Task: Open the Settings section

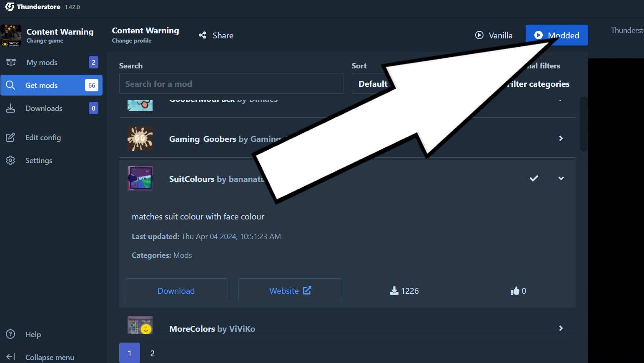Action: pos(38,160)
